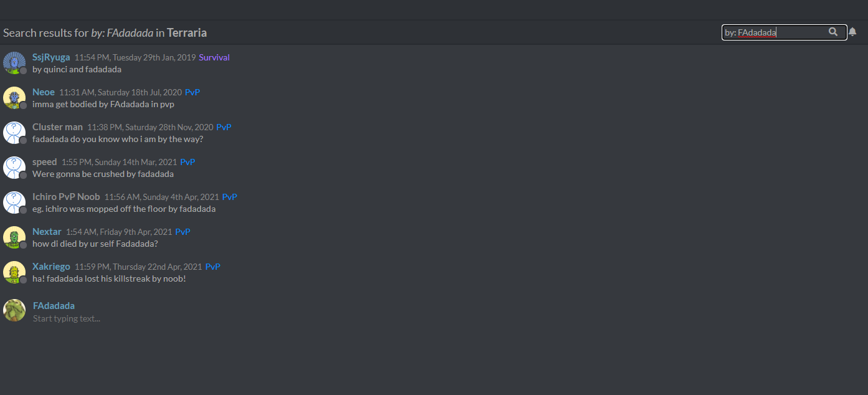Image resolution: width=868 pixels, height=395 pixels.
Task: Open the Survival channel link
Action: 214,57
